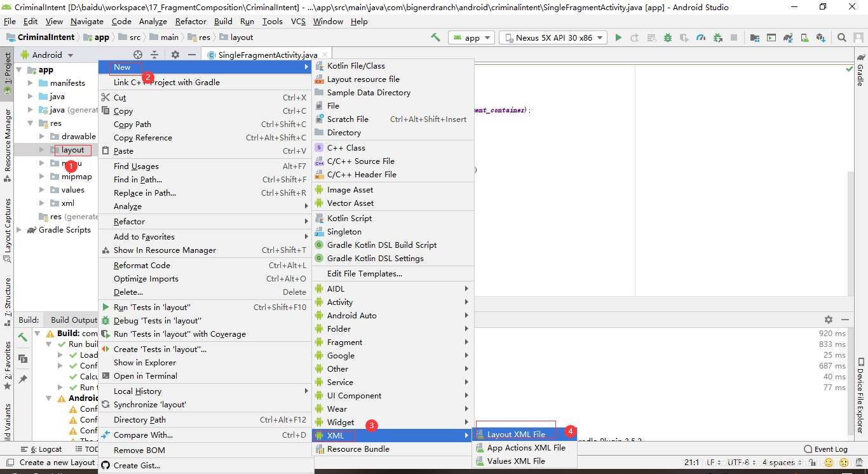Expand the Gradle Scripts node arrow

[19, 230]
